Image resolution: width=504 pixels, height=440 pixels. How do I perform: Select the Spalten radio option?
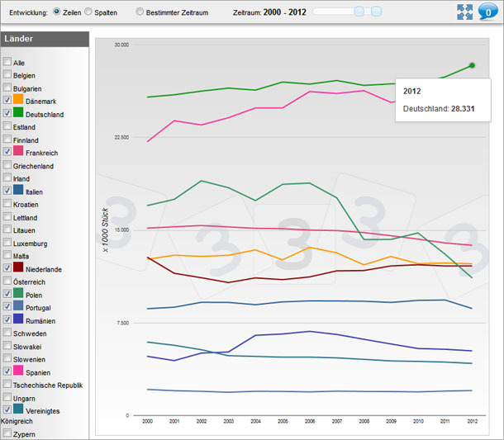pyautogui.click(x=88, y=12)
